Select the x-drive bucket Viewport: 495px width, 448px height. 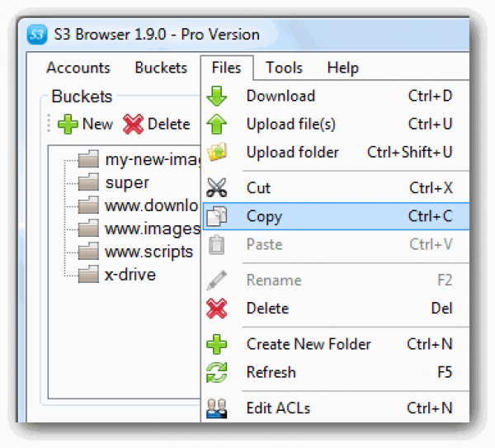click(x=130, y=275)
